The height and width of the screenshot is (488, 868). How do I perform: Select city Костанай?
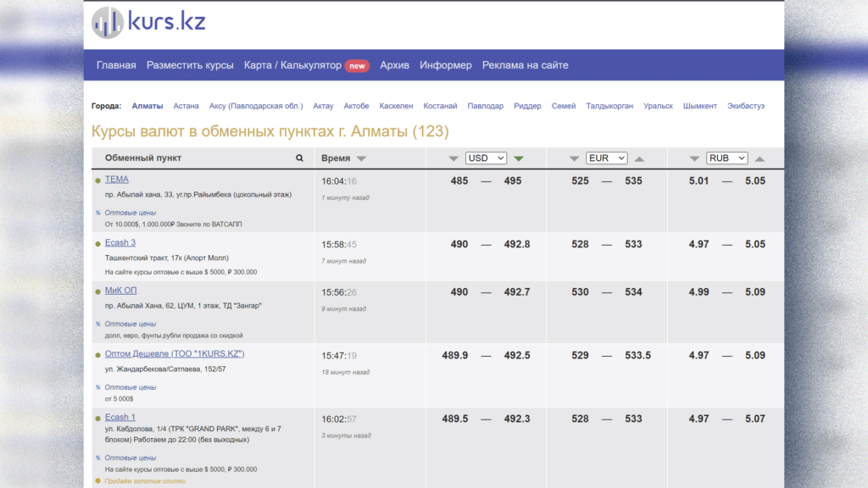(440, 106)
